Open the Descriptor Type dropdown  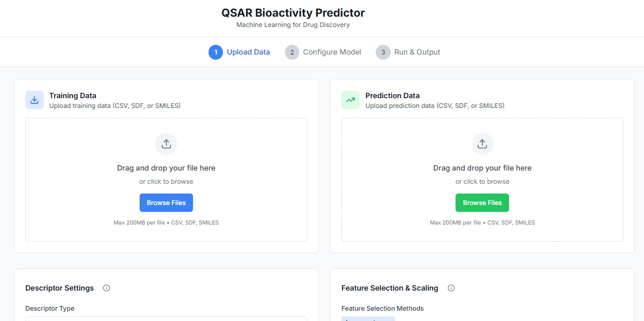(x=166, y=318)
